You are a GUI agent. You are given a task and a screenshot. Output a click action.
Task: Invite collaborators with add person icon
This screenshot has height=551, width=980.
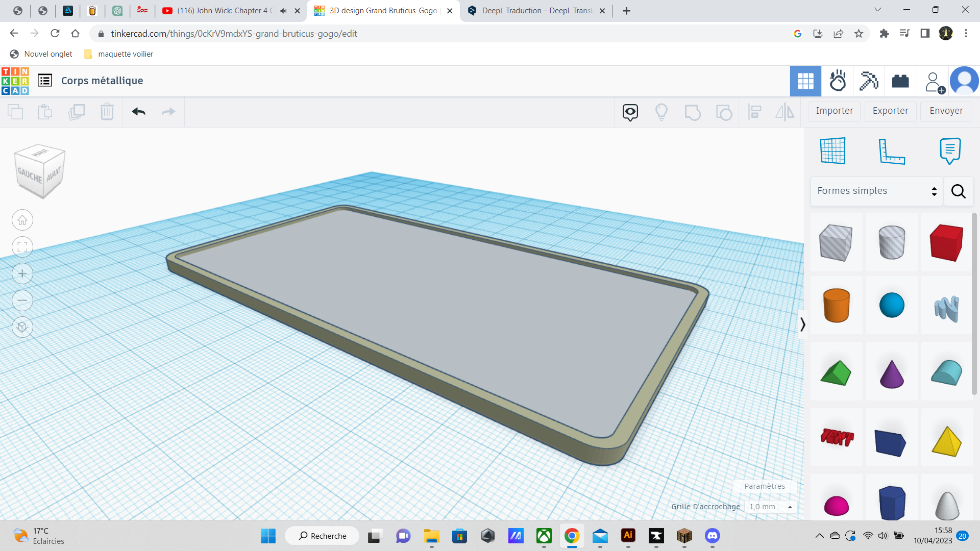pos(934,82)
